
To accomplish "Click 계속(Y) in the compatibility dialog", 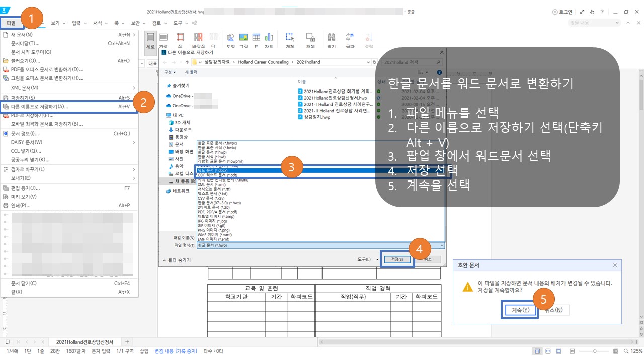I will coord(519,310).
